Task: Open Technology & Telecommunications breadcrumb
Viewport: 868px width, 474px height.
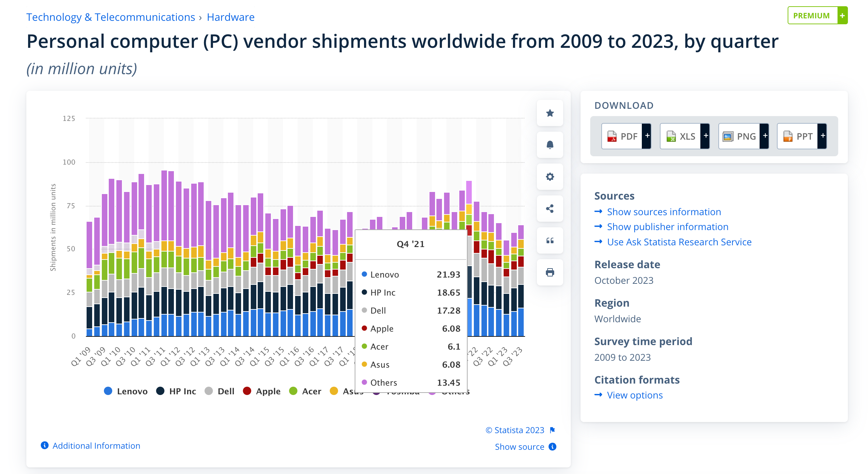Action: [x=110, y=17]
